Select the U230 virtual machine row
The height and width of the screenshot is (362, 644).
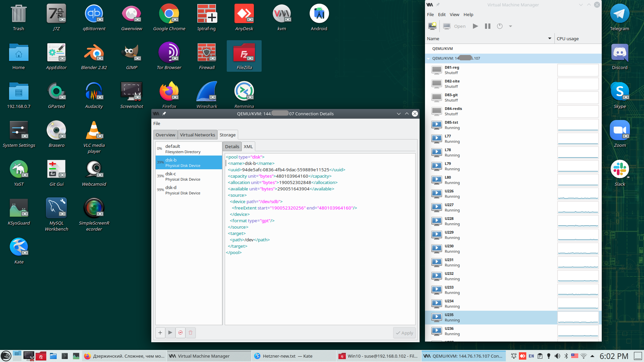(490, 249)
